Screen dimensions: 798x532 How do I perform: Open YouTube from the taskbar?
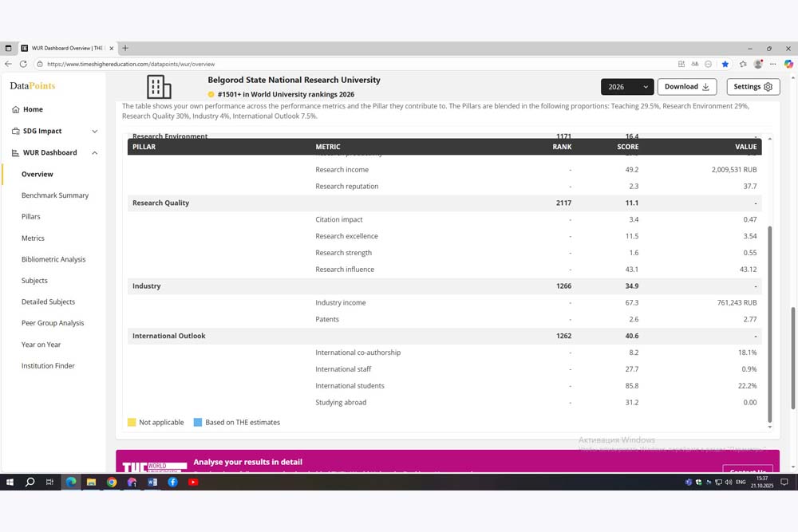(193, 482)
